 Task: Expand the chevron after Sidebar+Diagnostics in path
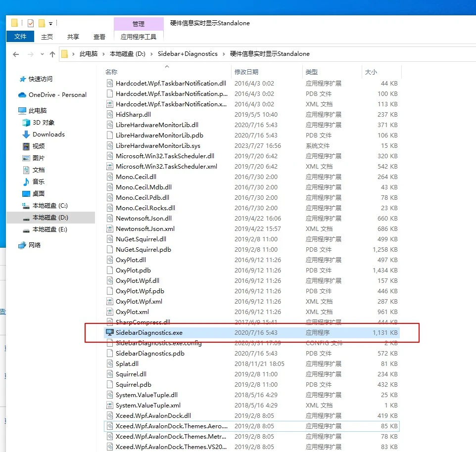click(x=224, y=54)
